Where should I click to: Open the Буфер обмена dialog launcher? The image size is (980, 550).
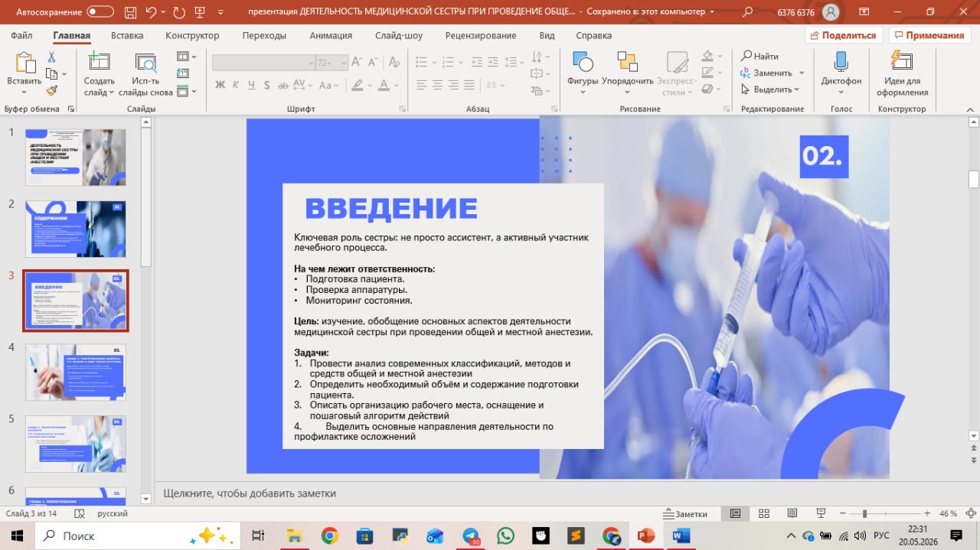pos(71,109)
